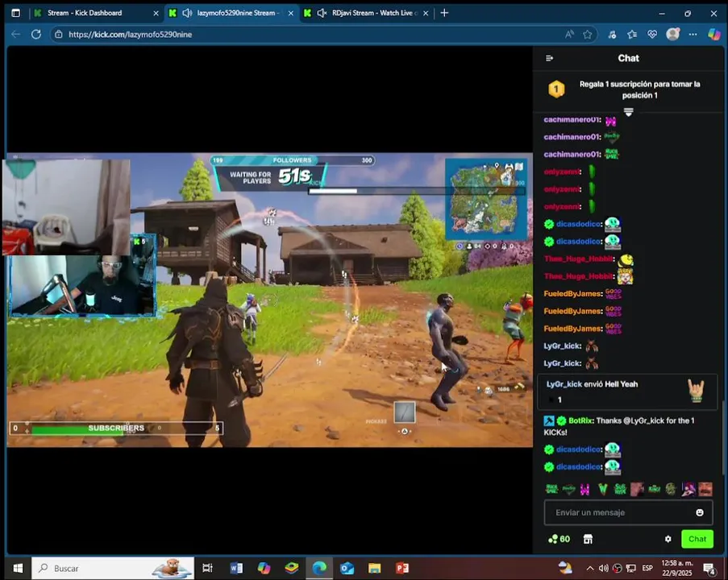The width and height of the screenshot is (728, 580).
Task: Switch ESP keyboard input language
Action: 647,568
